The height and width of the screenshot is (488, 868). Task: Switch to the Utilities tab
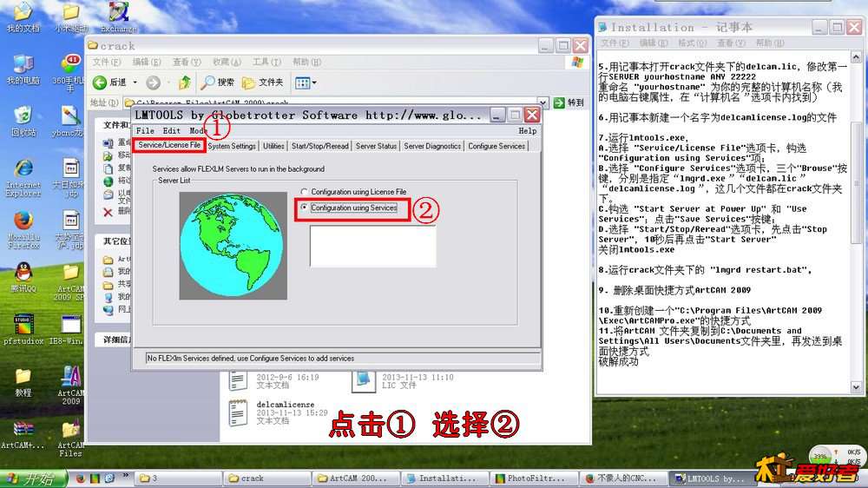pyautogui.click(x=273, y=146)
